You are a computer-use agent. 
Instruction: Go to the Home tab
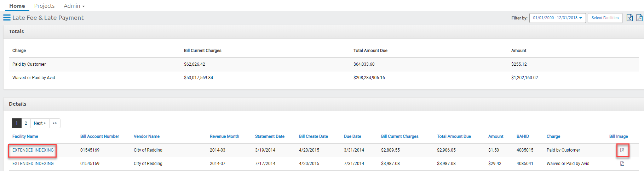[x=17, y=6]
